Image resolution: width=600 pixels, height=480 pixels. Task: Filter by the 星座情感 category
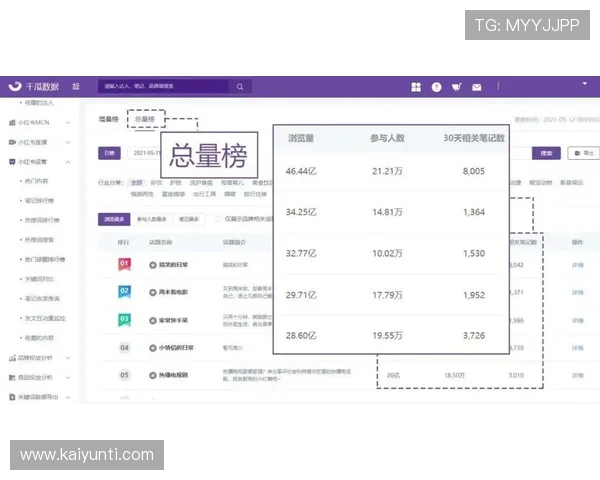point(173,194)
